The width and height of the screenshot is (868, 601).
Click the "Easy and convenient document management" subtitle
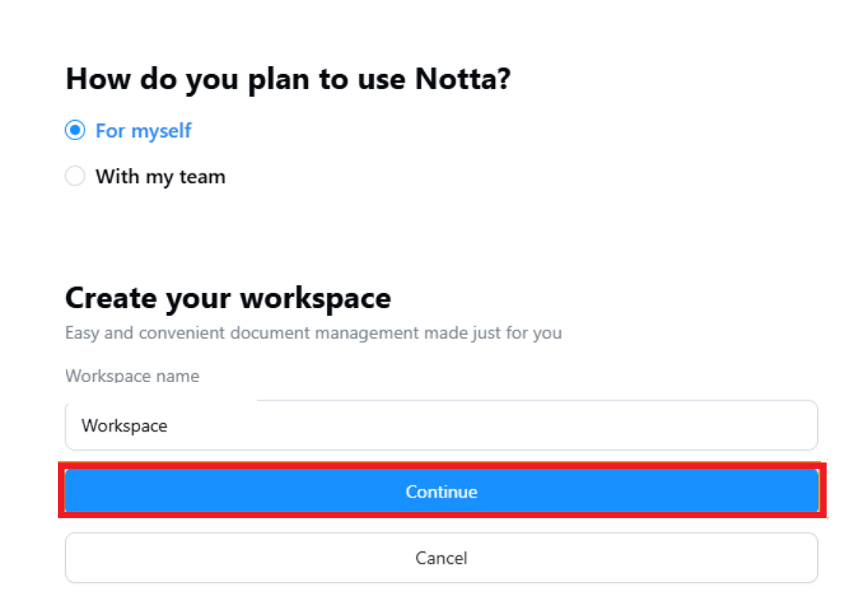313,332
